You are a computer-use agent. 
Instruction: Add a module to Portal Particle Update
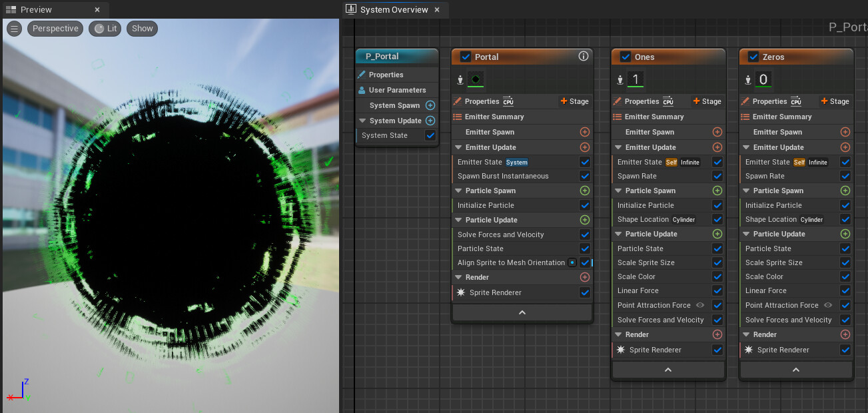(x=585, y=220)
